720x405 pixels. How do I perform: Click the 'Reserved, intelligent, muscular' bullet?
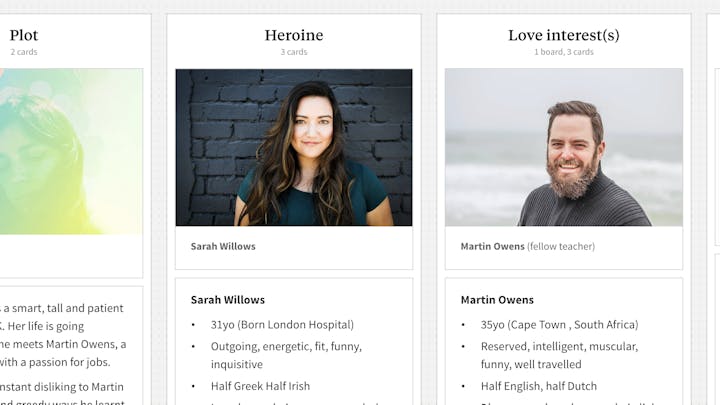coord(559,355)
